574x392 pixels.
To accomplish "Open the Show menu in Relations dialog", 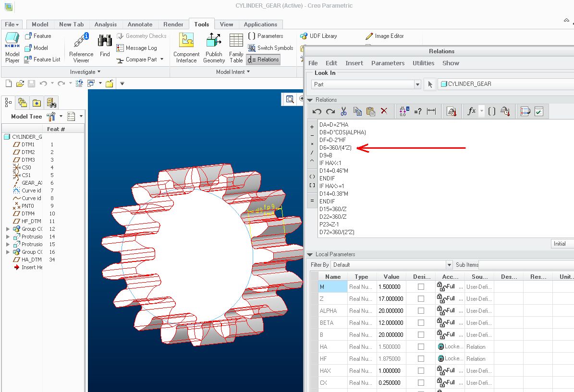I will pyautogui.click(x=451, y=63).
